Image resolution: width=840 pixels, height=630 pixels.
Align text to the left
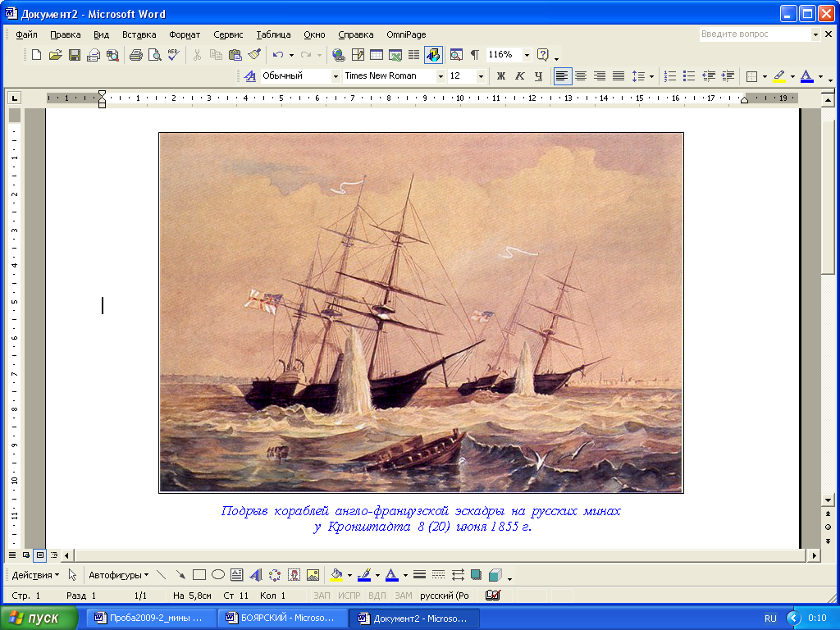[562, 76]
